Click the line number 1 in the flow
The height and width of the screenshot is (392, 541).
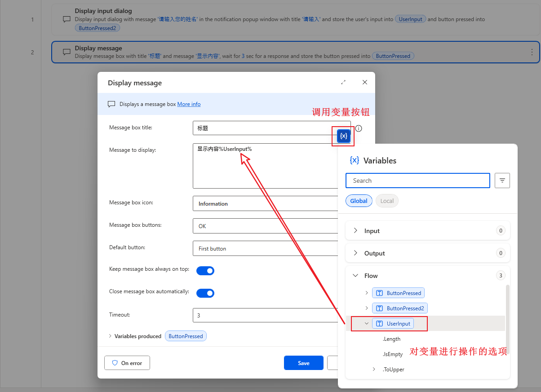point(32,19)
